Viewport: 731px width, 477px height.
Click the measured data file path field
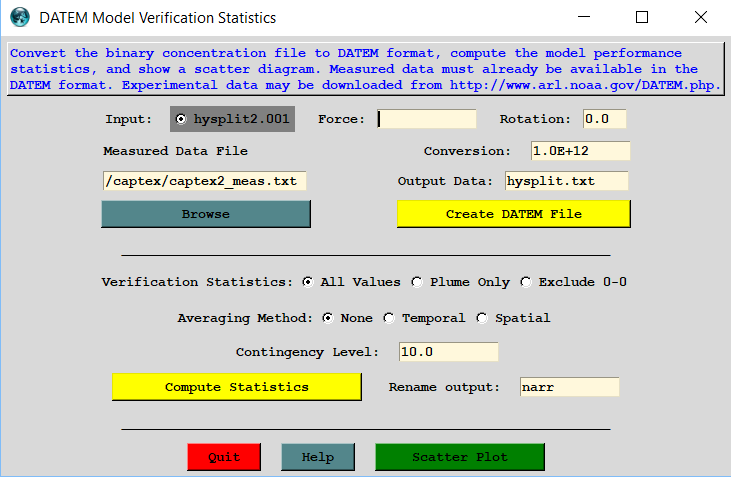[205, 181]
